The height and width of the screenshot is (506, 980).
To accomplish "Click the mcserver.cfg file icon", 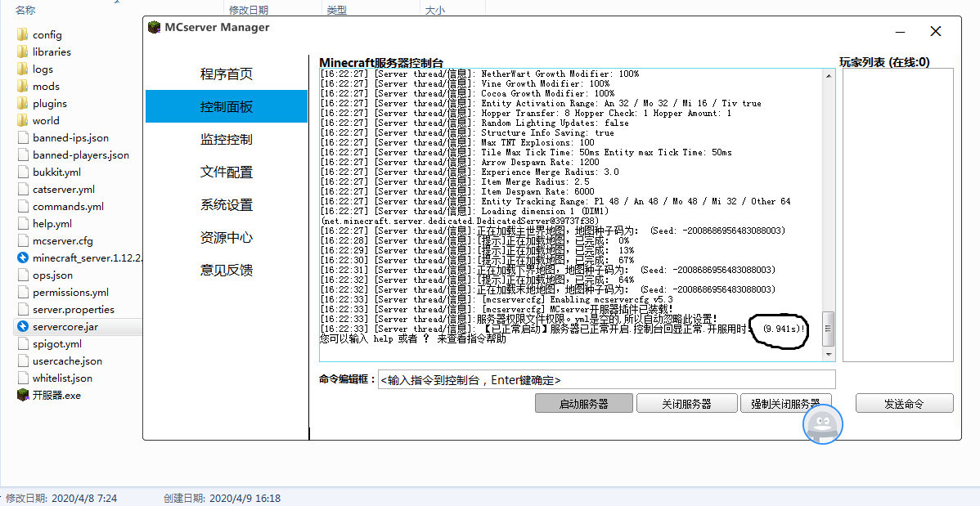I will point(23,240).
